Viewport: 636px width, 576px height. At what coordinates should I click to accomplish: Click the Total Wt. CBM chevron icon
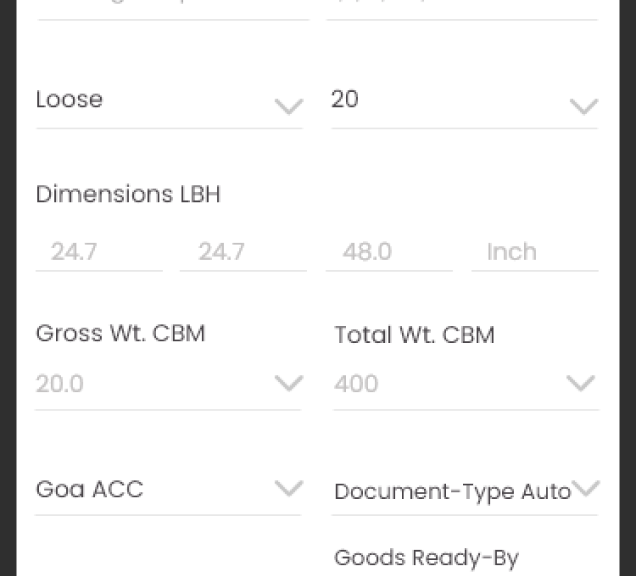tap(580, 383)
